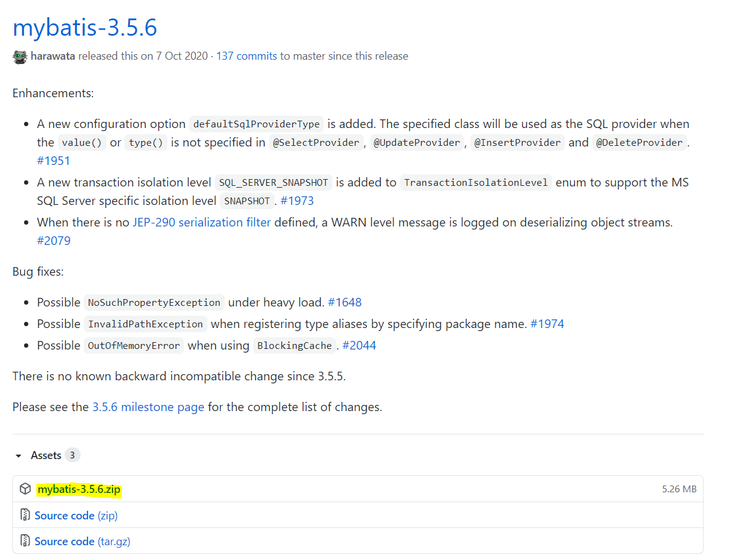Click the value() code text
This screenshot has height=560, width=735.
click(x=82, y=142)
